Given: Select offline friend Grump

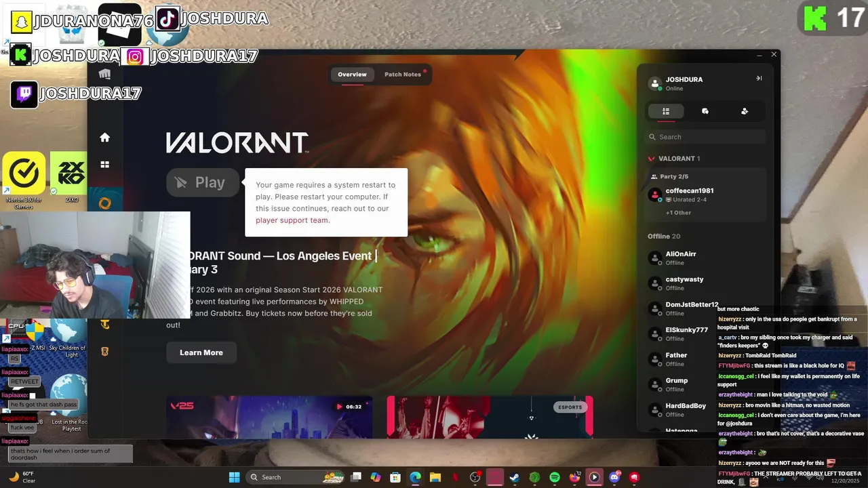Looking at the screenshot, I should (705, 385).
